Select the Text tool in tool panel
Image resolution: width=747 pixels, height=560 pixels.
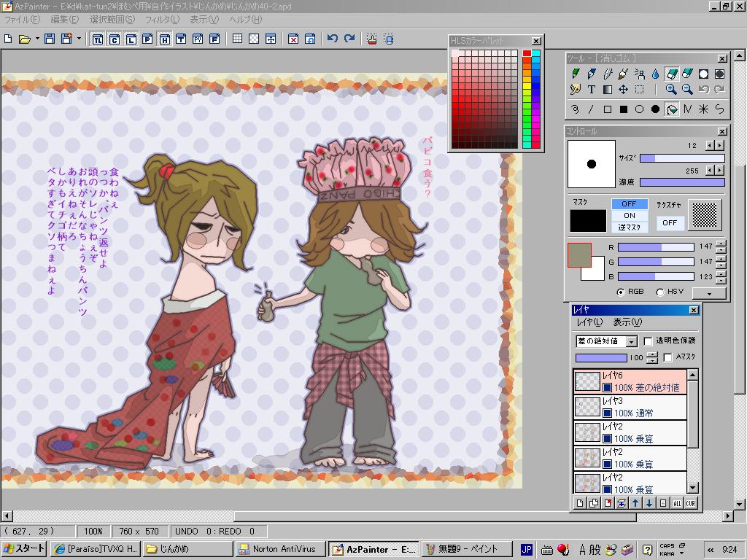click(x=592, y=90)
